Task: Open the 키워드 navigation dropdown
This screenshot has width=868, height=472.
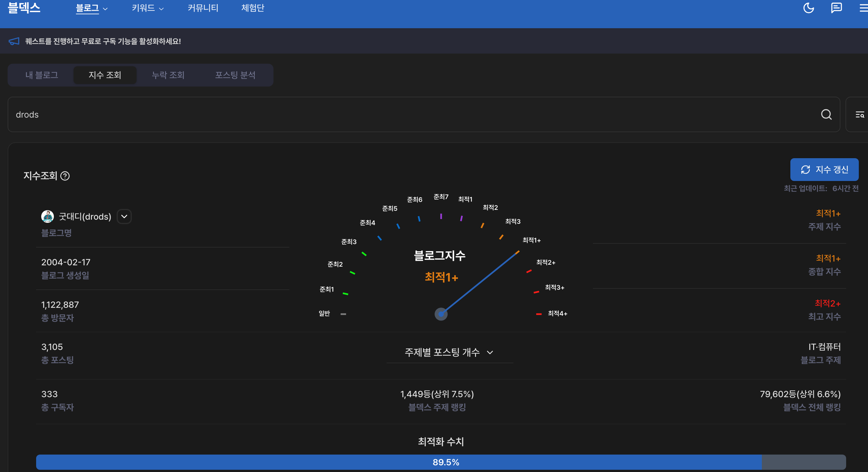Action: (147, 8)
